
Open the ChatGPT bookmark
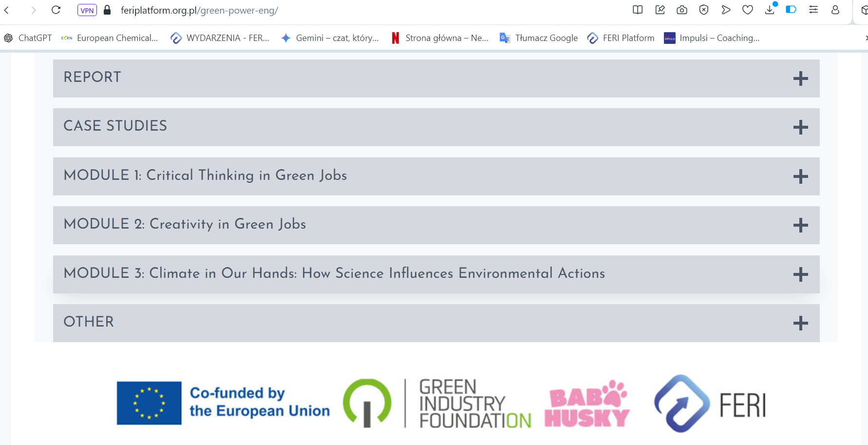click(28, 38)
